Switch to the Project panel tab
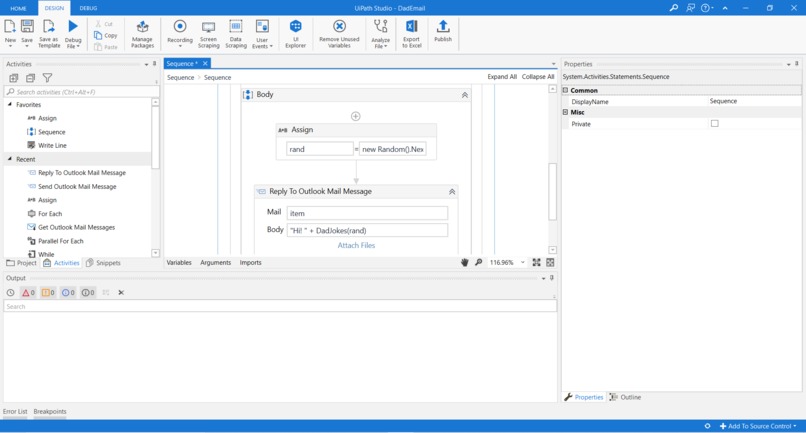806x433 pixels. [x=22, y=263]
